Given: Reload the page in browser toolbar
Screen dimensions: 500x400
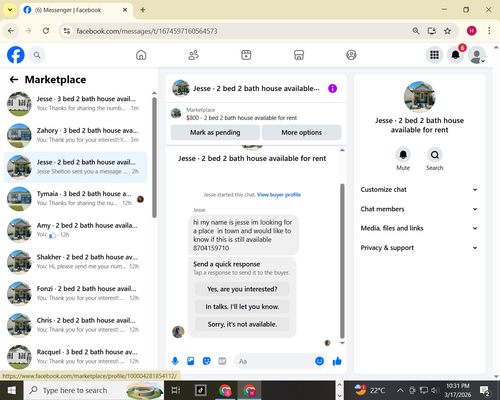Looking at the screenshot, I should [46, 31].
